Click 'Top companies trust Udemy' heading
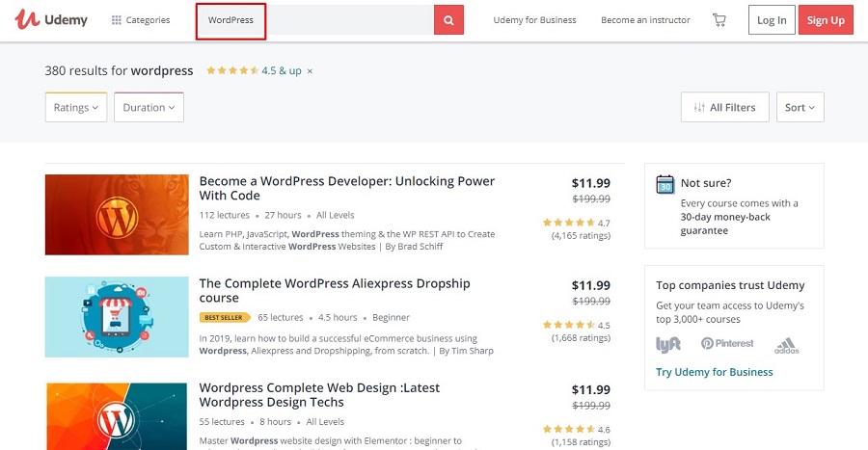The width and height of the screenshot is (868, 450). pyautogui.click(x=730, y=285)
